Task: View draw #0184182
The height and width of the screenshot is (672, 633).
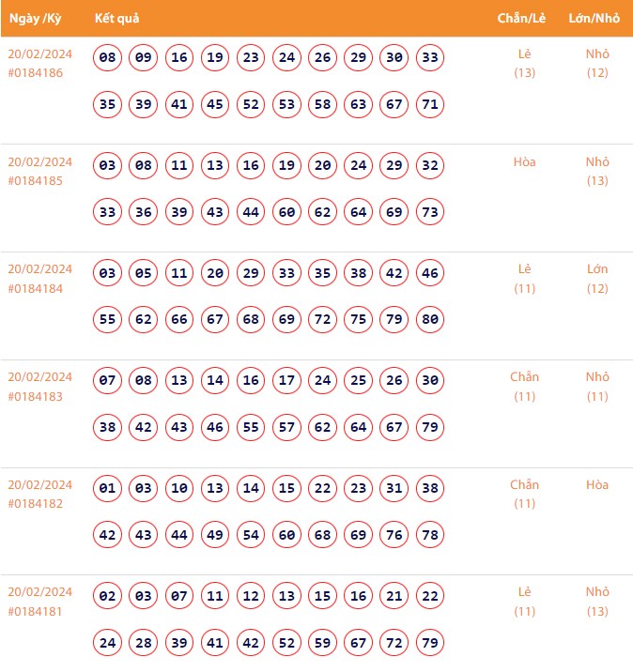Action: click(36, 504)
